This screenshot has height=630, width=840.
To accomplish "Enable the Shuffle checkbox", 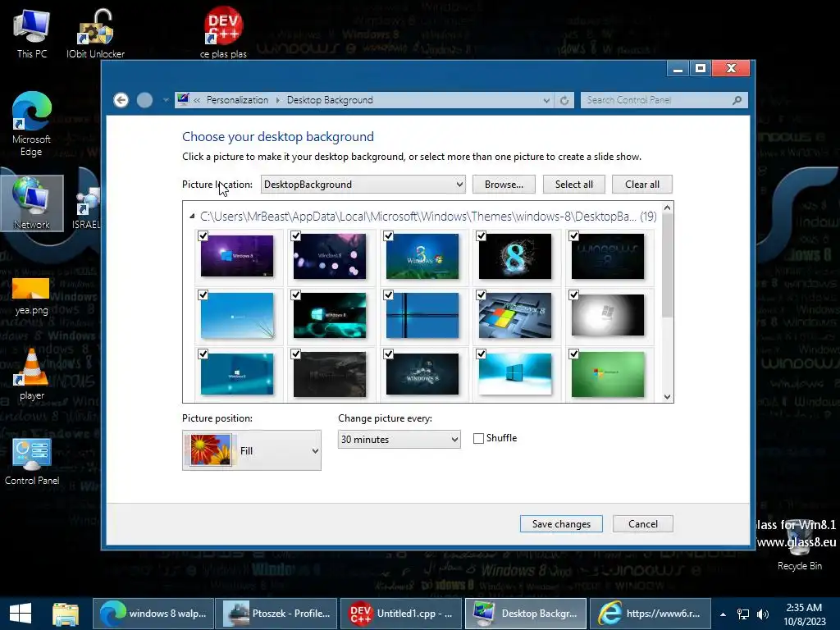I will 478,438.
